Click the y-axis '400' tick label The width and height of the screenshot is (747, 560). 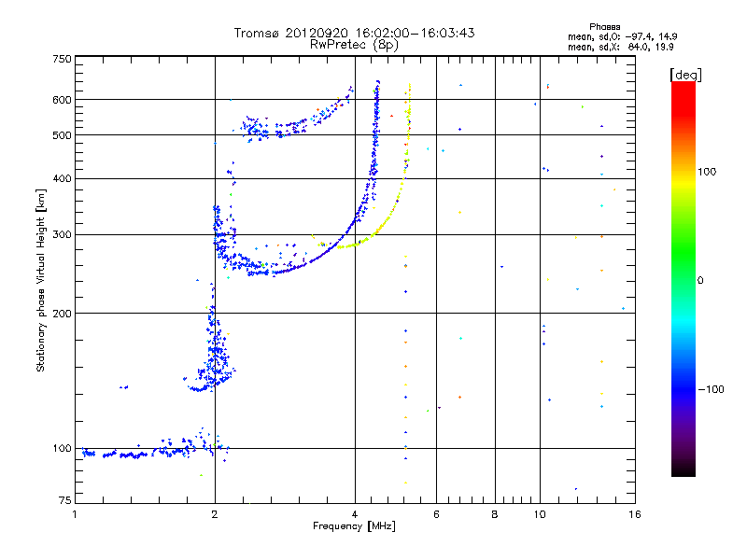(63, 178)
